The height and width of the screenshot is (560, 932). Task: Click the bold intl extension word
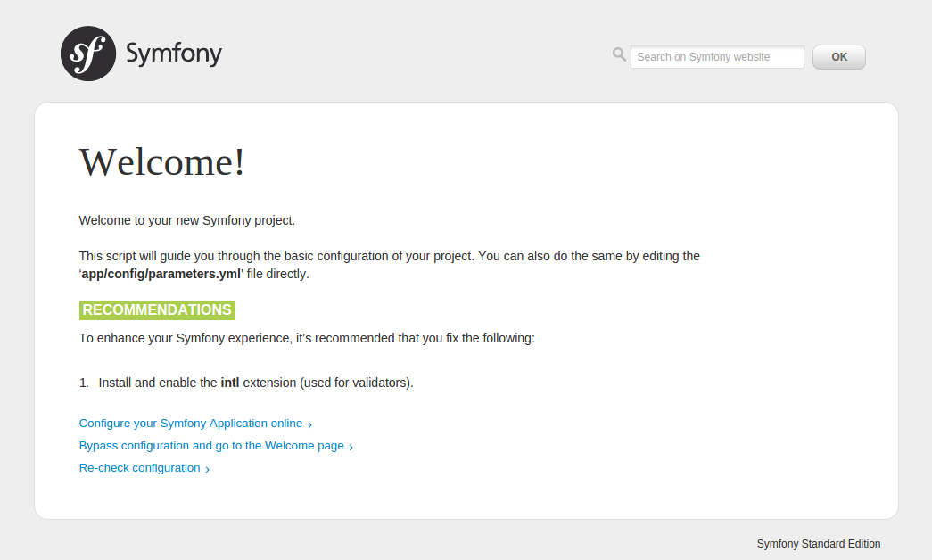pyautogui.click(x=230, y=383)
